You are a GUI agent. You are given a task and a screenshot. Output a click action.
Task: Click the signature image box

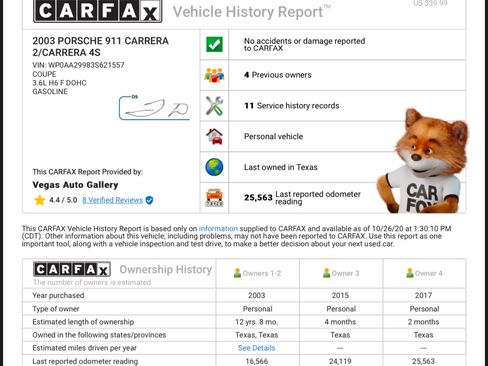[x=154, y=108]
